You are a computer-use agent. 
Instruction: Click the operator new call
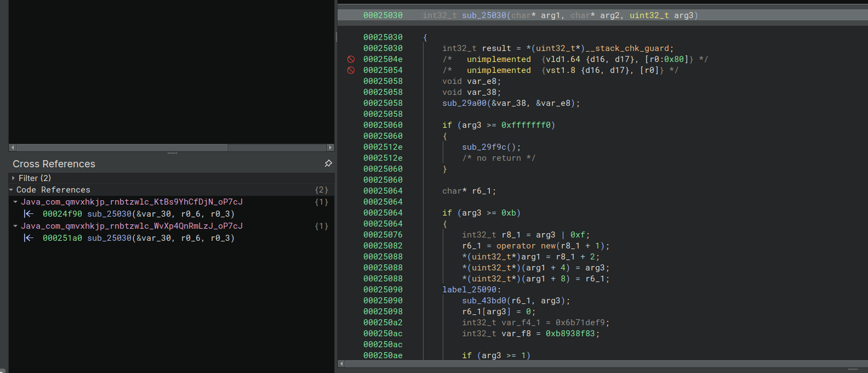tap(526, 246)
